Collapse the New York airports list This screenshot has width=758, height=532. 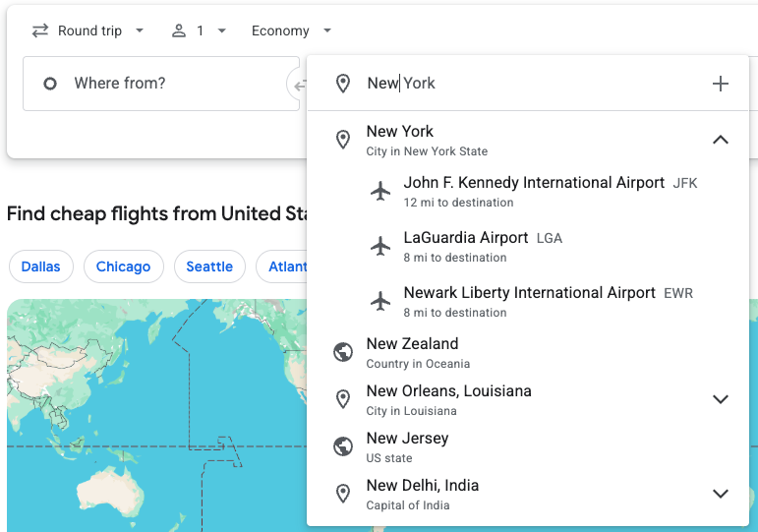click(721, 140)
